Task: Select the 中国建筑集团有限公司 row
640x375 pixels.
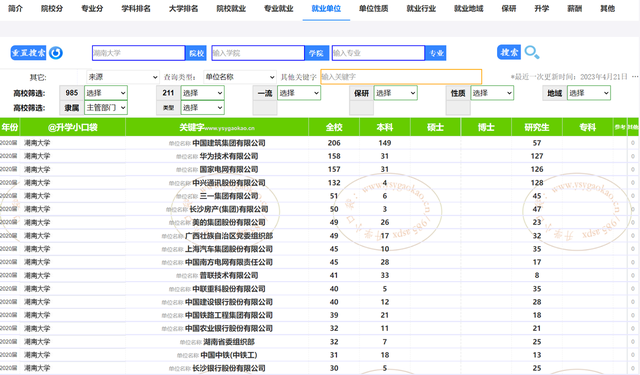Action: (320, 143)
